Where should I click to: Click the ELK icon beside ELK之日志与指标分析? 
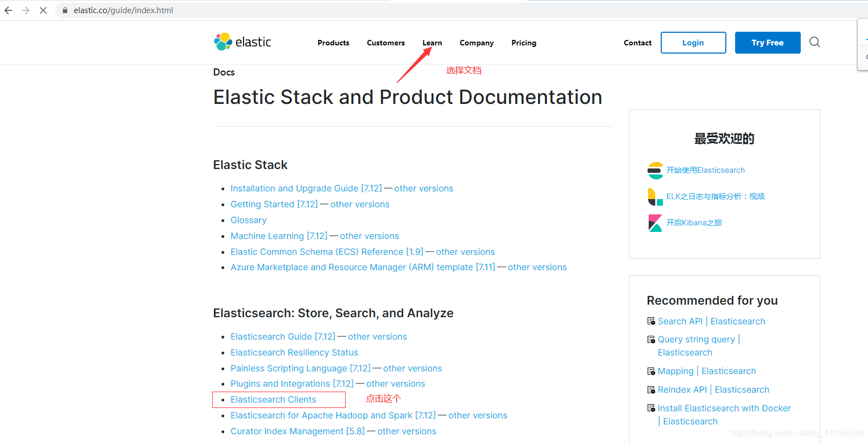(655, 197)
